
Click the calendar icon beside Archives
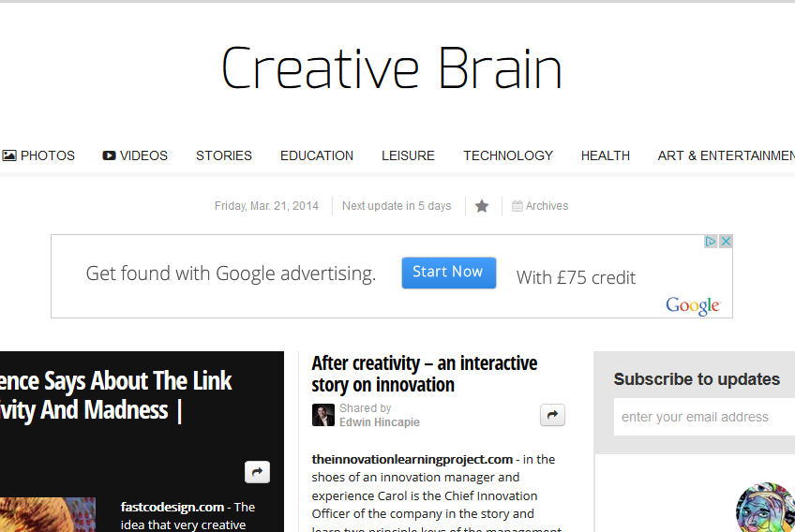517,206
